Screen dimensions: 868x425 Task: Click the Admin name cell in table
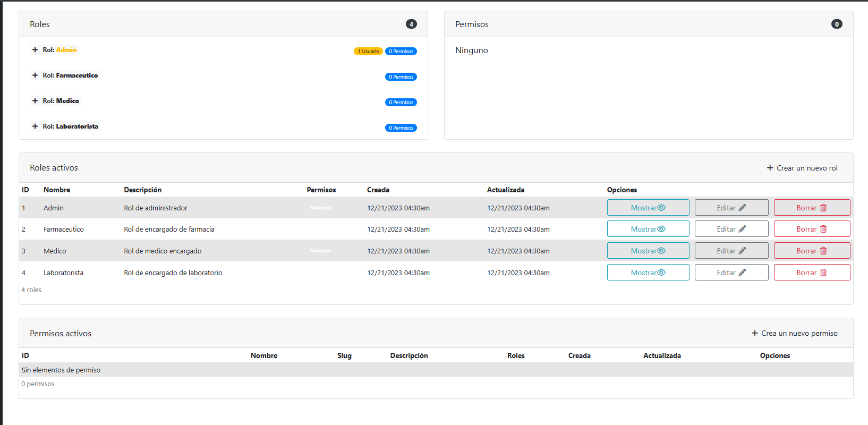[x=54, y=208]
